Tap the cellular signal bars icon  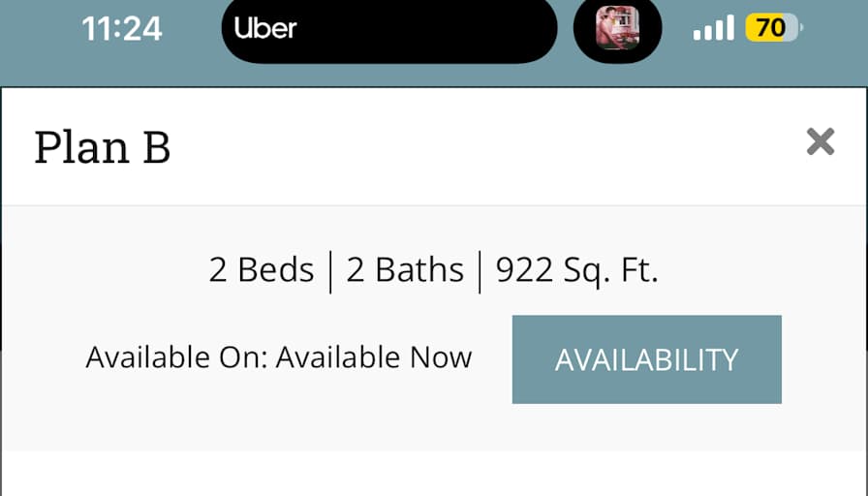tap(714, 28)
